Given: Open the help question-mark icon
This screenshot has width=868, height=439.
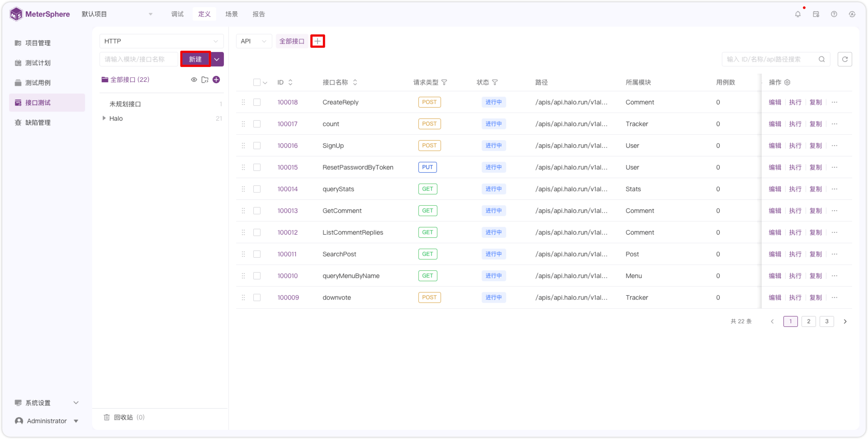Looking at the screenshot, I should pos(834,14).
